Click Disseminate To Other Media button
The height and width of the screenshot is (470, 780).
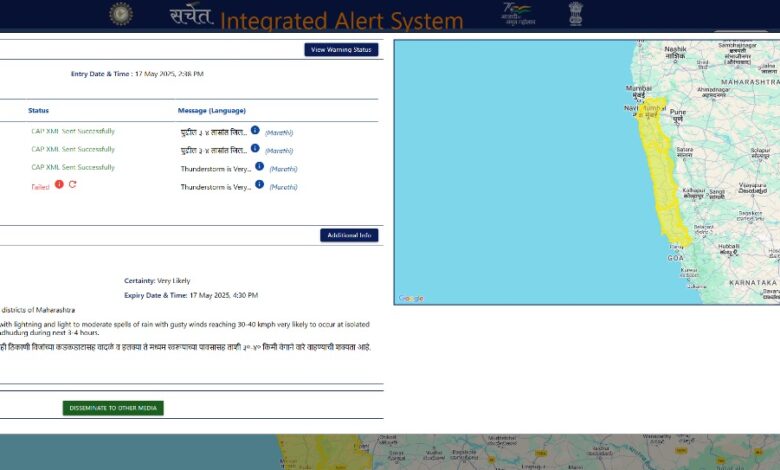click(113, 408)
